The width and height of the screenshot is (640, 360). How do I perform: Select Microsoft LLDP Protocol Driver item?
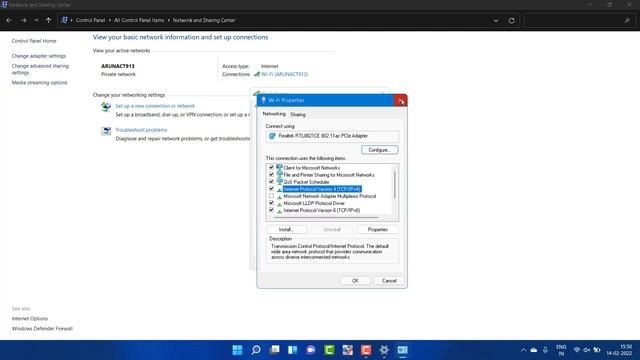(x=314, y=203)
